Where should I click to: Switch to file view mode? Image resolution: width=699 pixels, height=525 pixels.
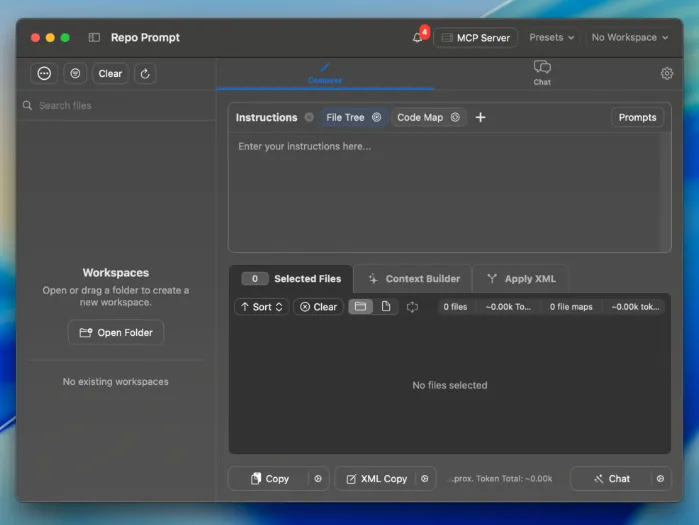pos(386,307)
